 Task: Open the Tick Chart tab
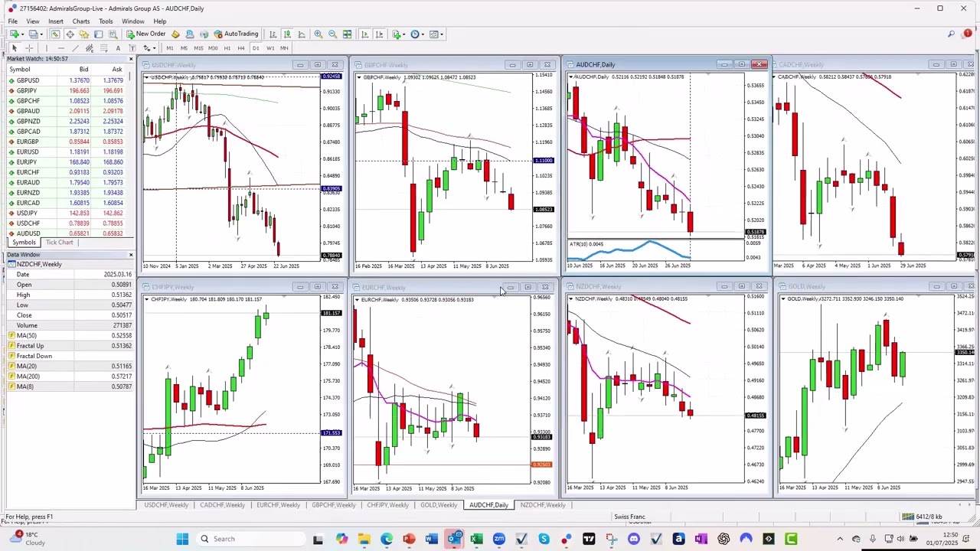[60, 243]
